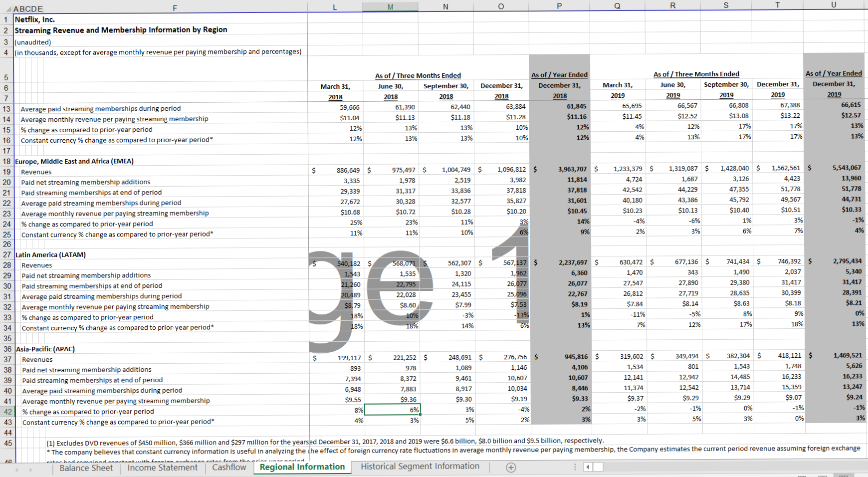Screen dimensions: 868x477
Task: Click the previous sheet navigation arrow
Action: (16, 468)
